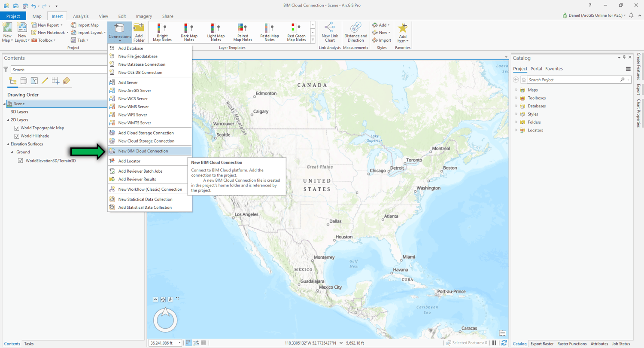The image size is (644, 348).
Task: Insert Paired Map Notes layer template
Action: pyautogui.click(x=243, y=32)
